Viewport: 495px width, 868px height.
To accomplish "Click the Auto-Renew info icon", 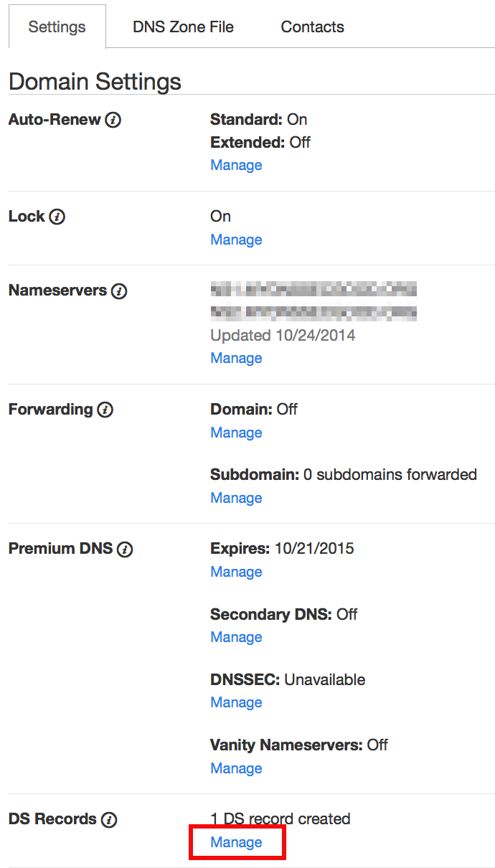I will 113,120.
